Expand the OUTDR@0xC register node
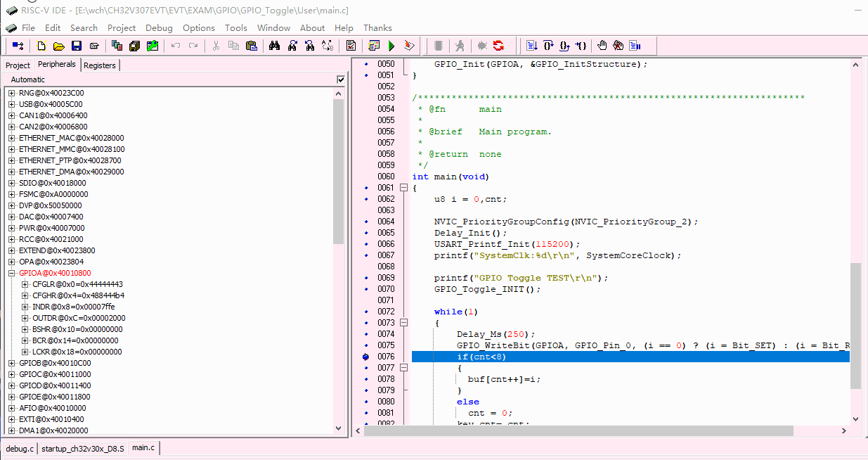The image size is (868, 460). 25,318
